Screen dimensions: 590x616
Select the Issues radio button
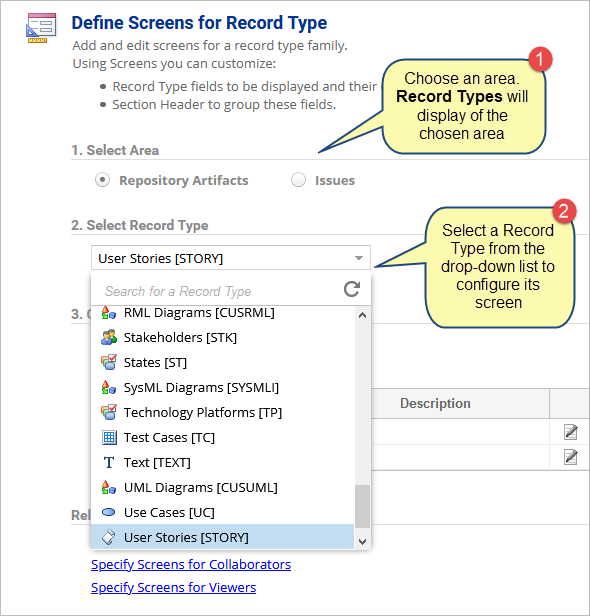pos(298,180)
